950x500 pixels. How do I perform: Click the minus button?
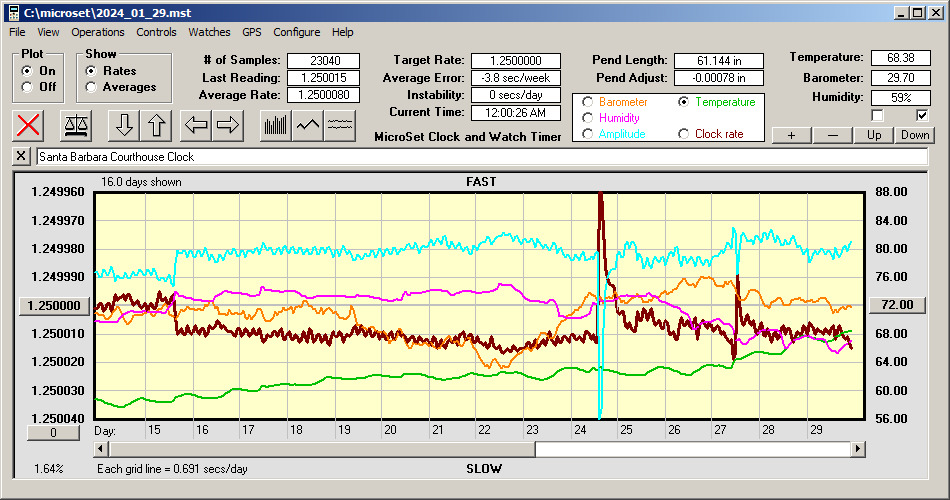coord(832,135)
